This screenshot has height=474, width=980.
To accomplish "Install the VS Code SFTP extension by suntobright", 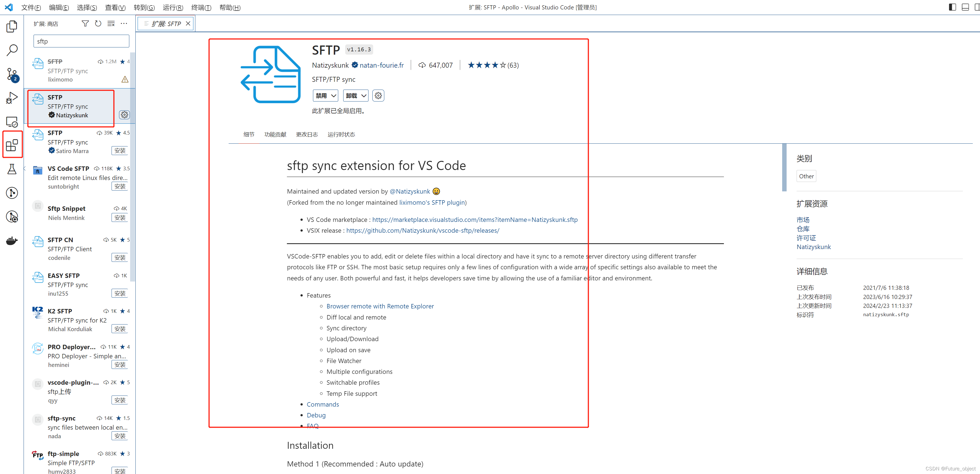I will 120,186.
